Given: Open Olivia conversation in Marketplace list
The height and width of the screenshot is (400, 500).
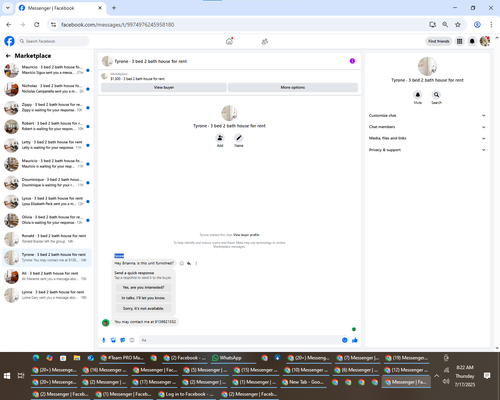Looking at the screenshot, I should (x=47, y=220).
